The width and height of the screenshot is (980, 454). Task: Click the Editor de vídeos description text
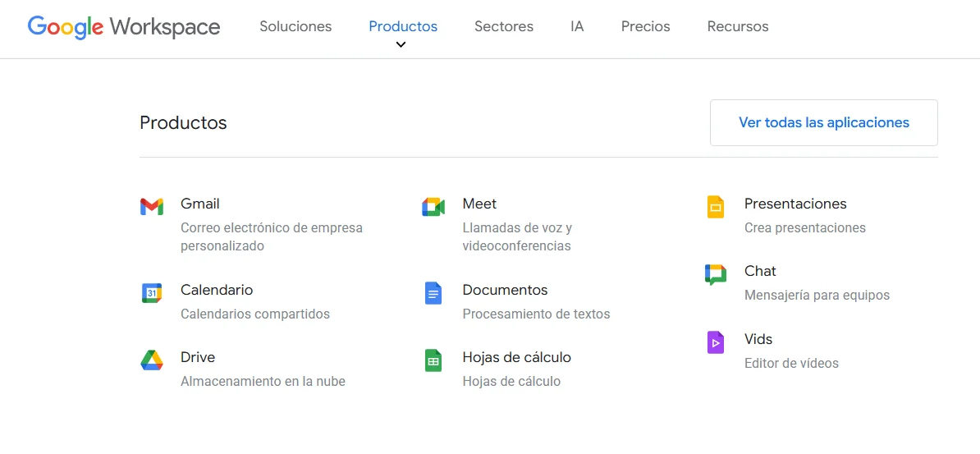click(790, 363)
